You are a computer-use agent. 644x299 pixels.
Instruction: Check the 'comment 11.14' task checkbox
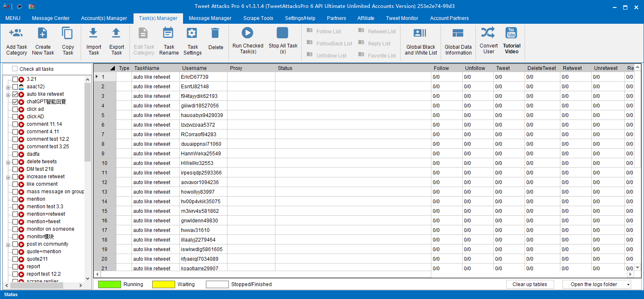coord(15,124)
